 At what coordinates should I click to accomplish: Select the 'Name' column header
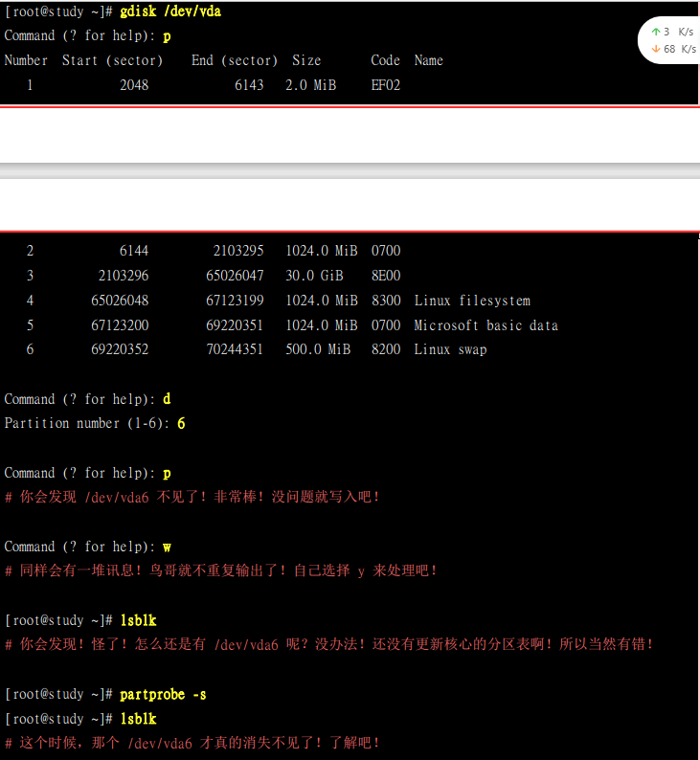(x=429, y=60)
